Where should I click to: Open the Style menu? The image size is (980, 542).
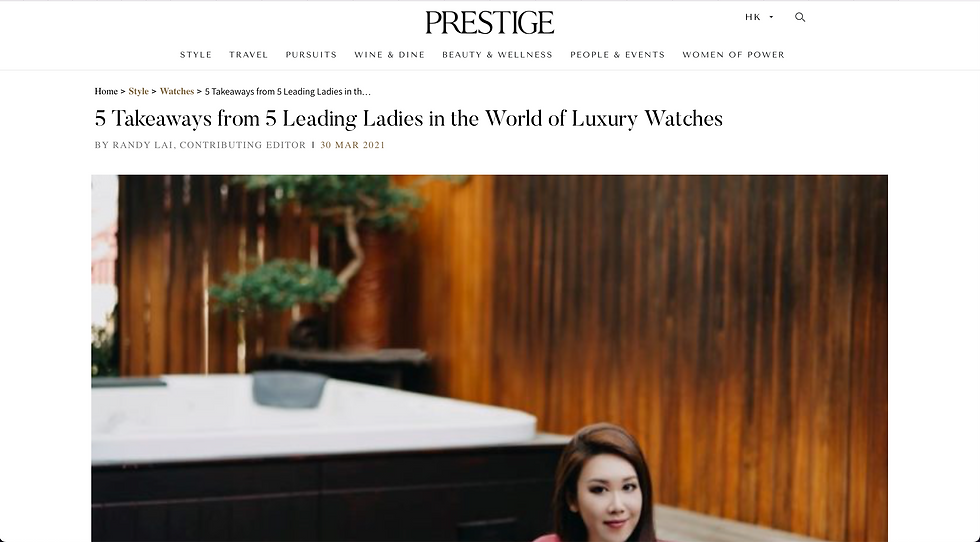click(x=196, y=54)
